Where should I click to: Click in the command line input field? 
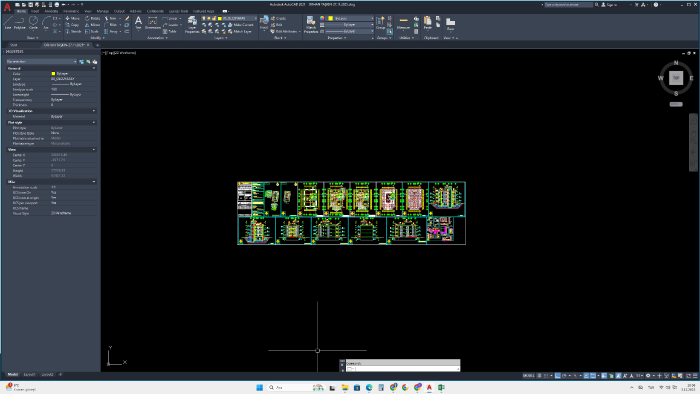tap(402, 369)
